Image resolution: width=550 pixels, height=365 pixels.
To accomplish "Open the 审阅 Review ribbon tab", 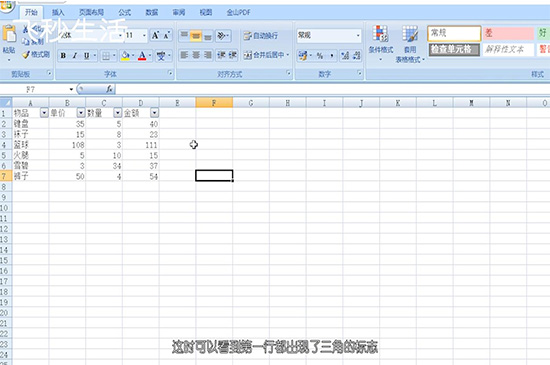I will coord(179,12).
